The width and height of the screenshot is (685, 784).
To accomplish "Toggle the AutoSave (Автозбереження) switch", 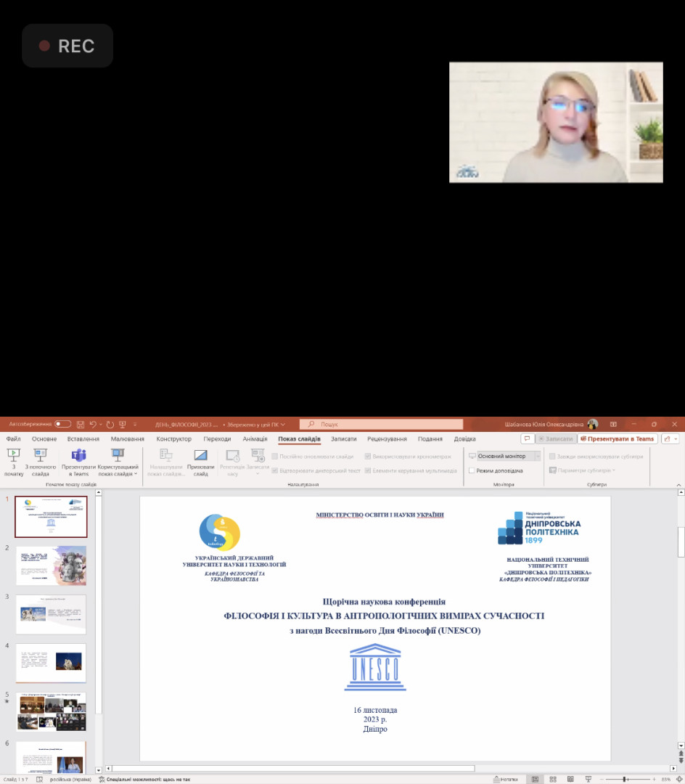I will [62, 424].
